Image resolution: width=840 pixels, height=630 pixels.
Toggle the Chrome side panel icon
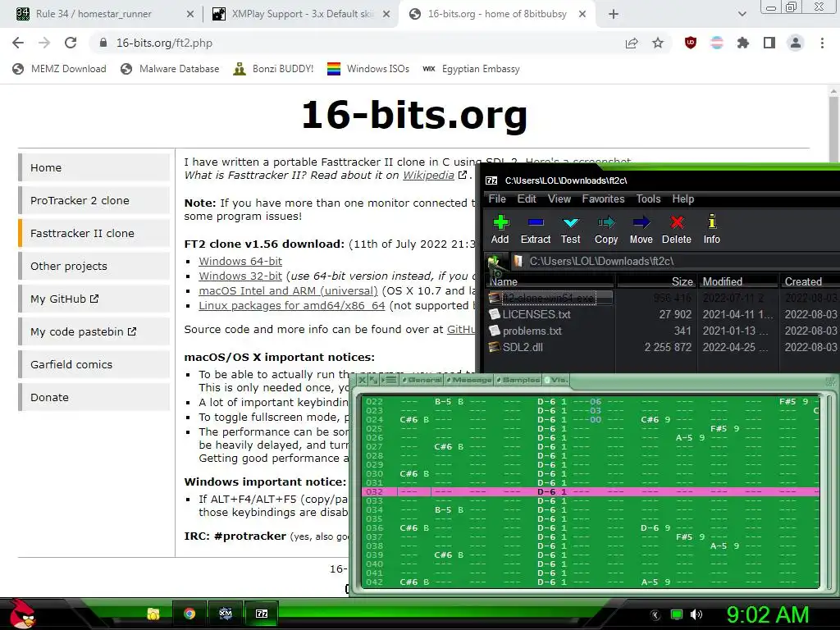coord(769,43)
